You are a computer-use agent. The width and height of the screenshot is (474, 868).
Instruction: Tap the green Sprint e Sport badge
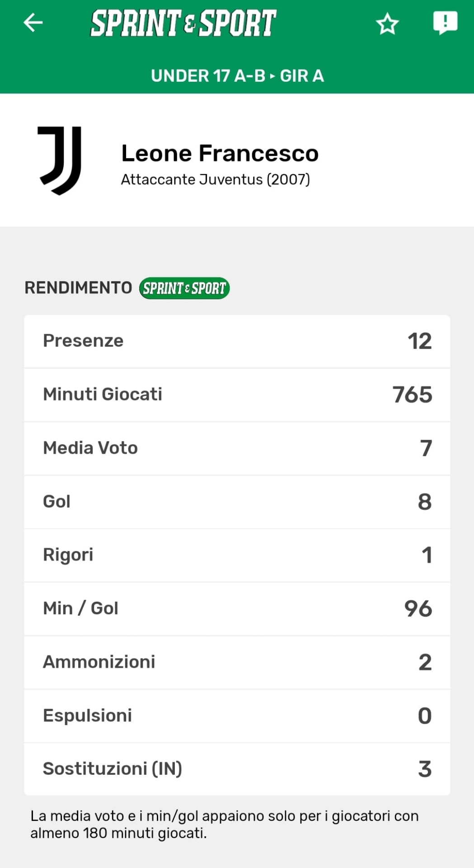point(184,288)
